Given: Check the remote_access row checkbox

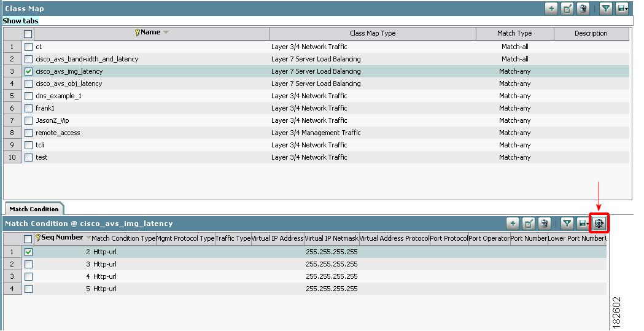Looking at the screenshot, I should (x=28, y=133).
